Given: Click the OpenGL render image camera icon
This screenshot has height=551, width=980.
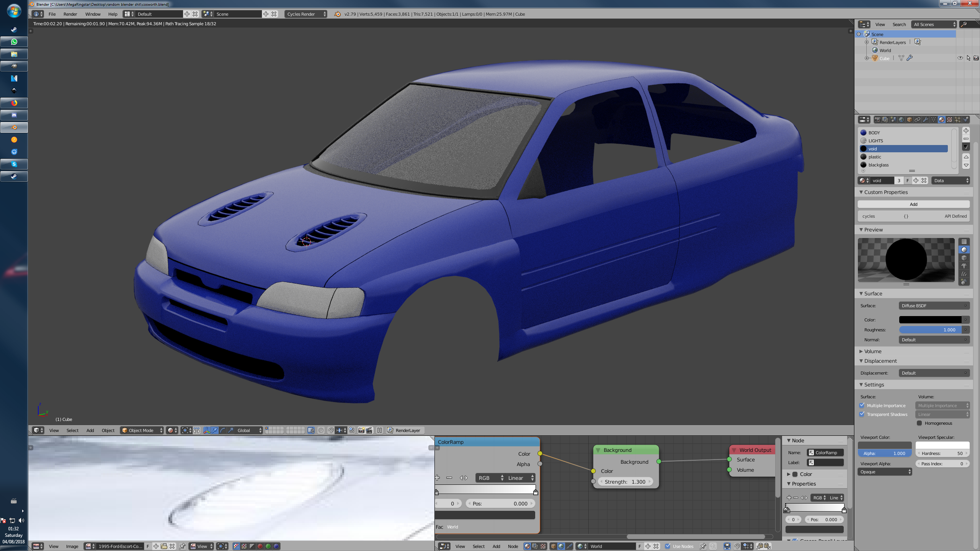Looking at the screenshot, I should point(361,430).
